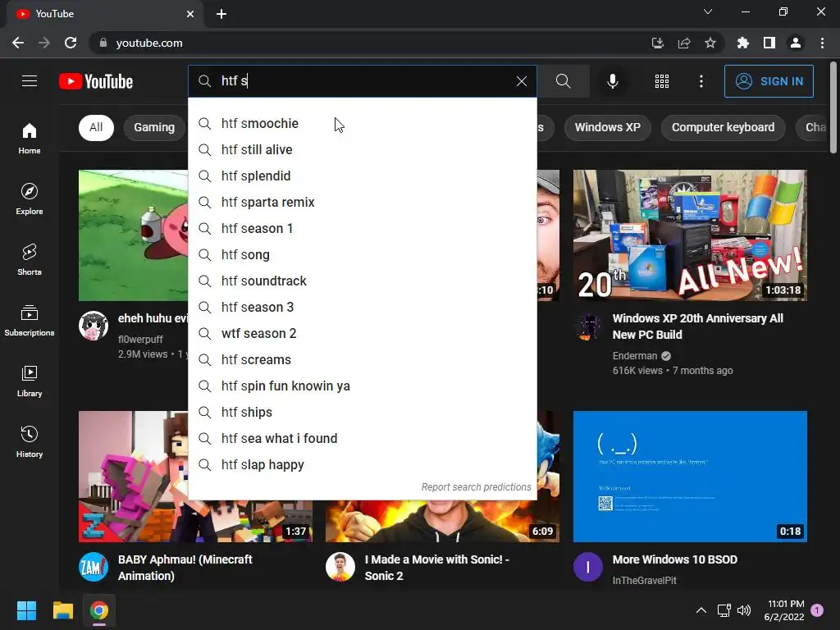Open the Enderman channel link
840x630 pixels.
tap(635, 356)
